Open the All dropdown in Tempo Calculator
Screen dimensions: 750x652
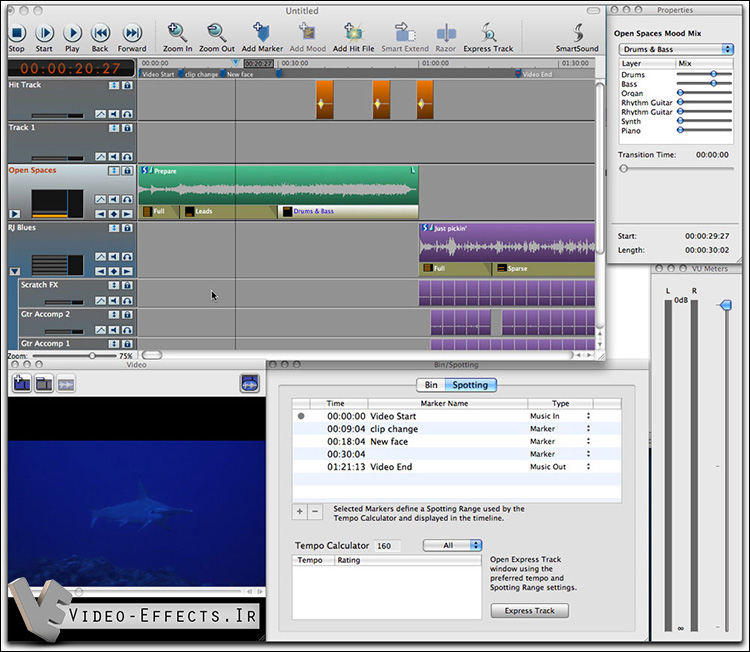(452, 545)
